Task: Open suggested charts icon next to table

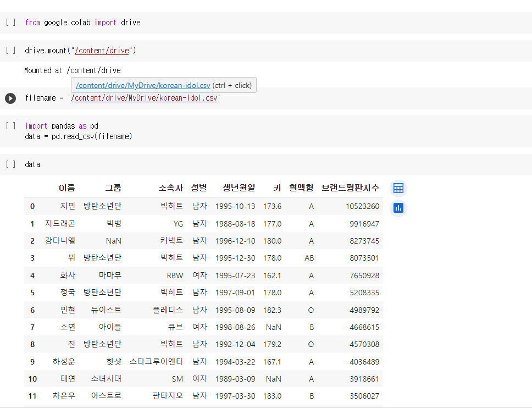Action: 398,208
